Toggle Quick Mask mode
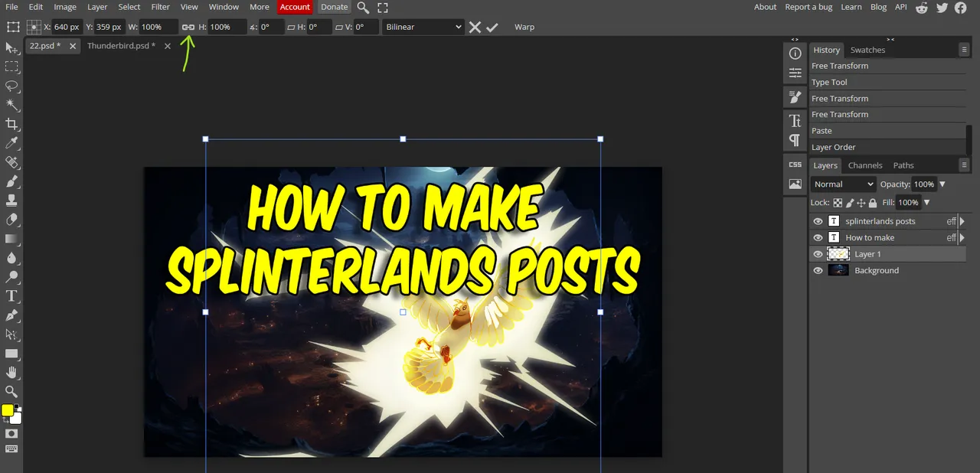Screen dimensions: 980x473 tap(11, 433)
